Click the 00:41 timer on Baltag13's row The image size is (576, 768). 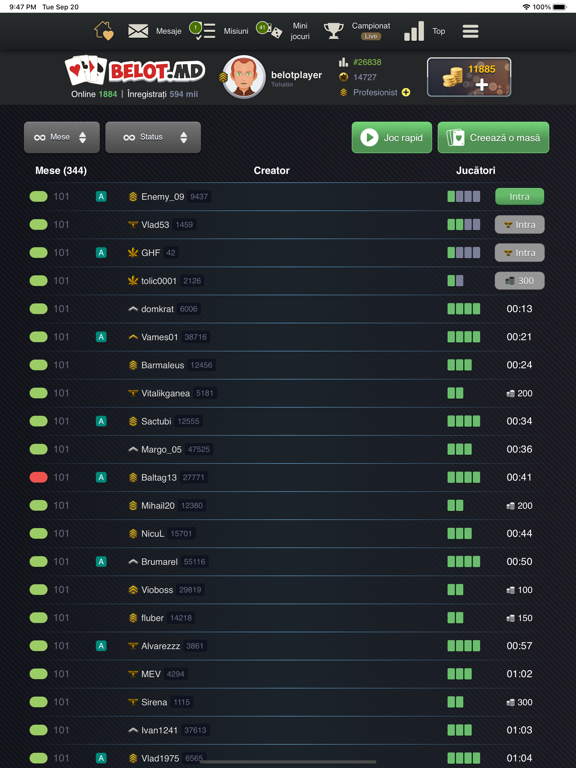click(x=519, y=477)
